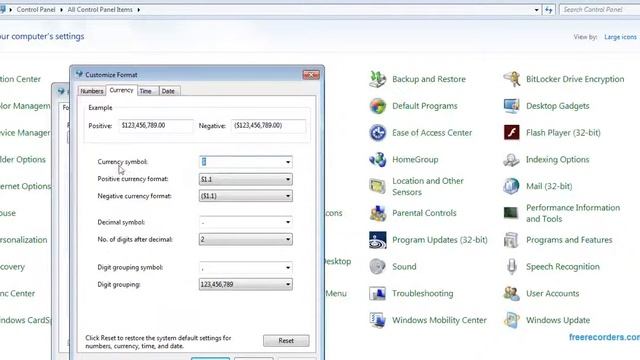Click Control Panel in breadcrumb path
Image resolution: width=640 pixels, height=360 pixels.
(36, 9)
